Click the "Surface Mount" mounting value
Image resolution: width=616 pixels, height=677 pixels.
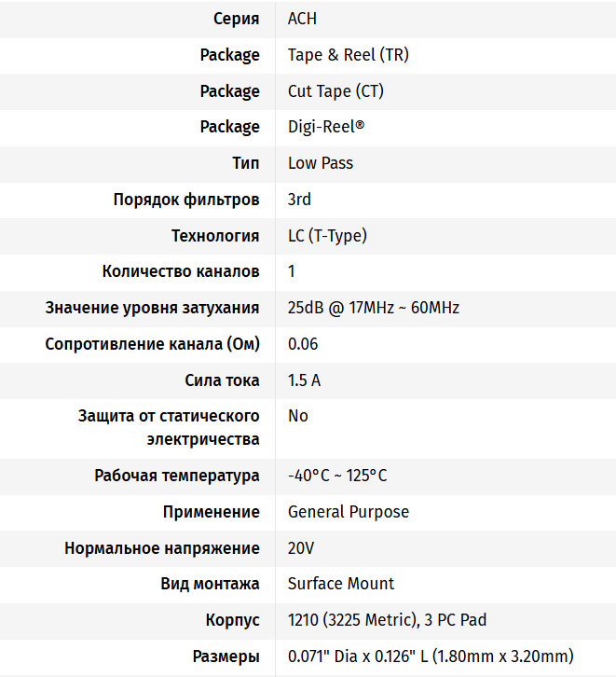point(341,584)
